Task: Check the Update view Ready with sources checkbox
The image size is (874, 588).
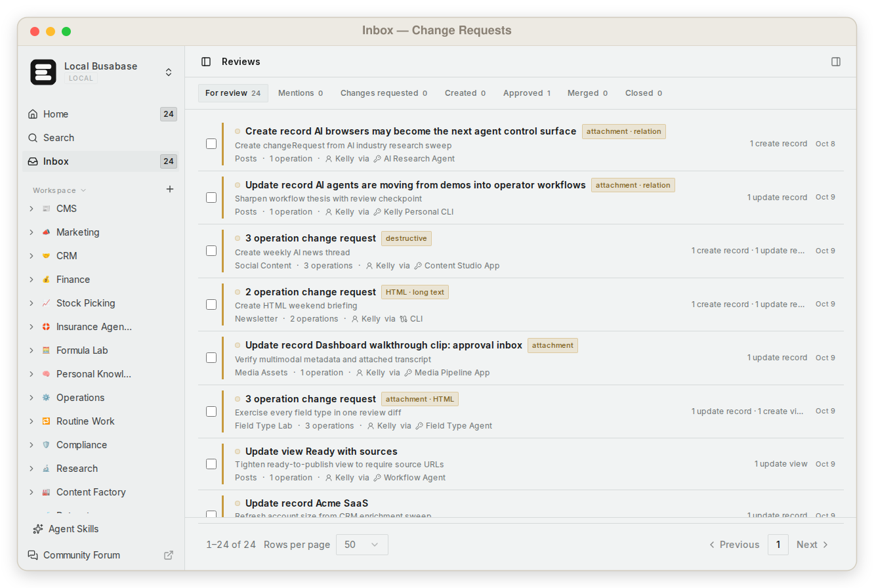Action: 211,464
